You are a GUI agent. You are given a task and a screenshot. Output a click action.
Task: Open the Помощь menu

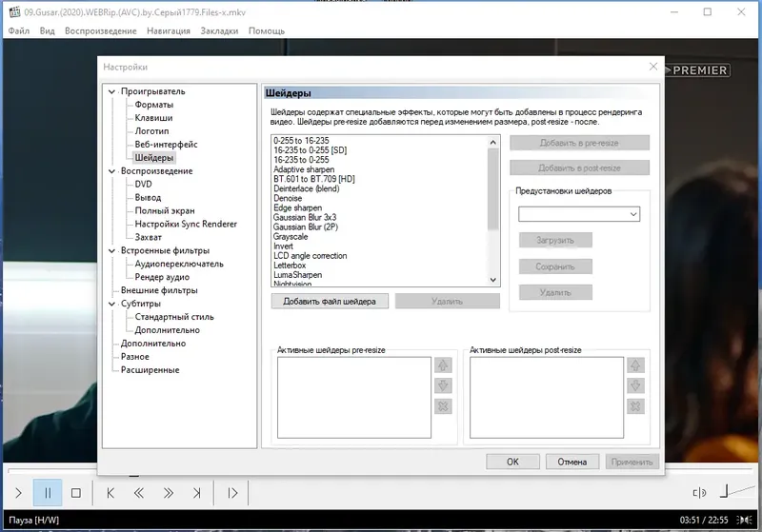tap(267, 31)
